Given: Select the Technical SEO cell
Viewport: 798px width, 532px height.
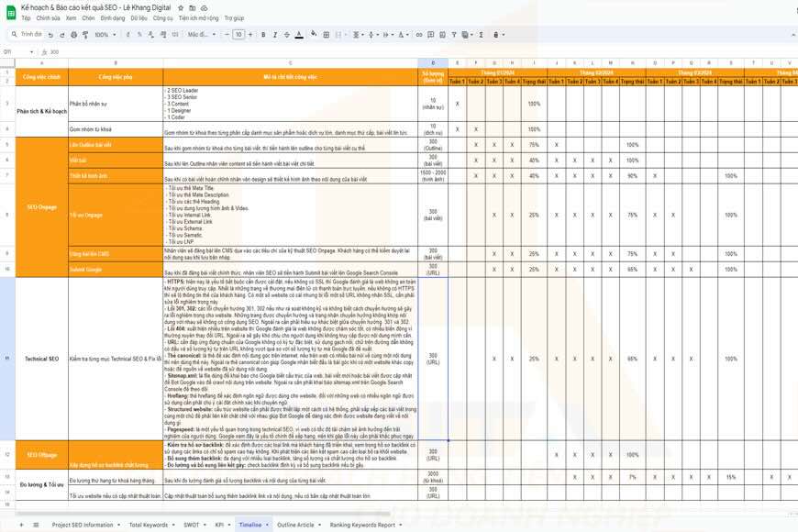Looking at the screenshot, I should [x=41, y=359].
